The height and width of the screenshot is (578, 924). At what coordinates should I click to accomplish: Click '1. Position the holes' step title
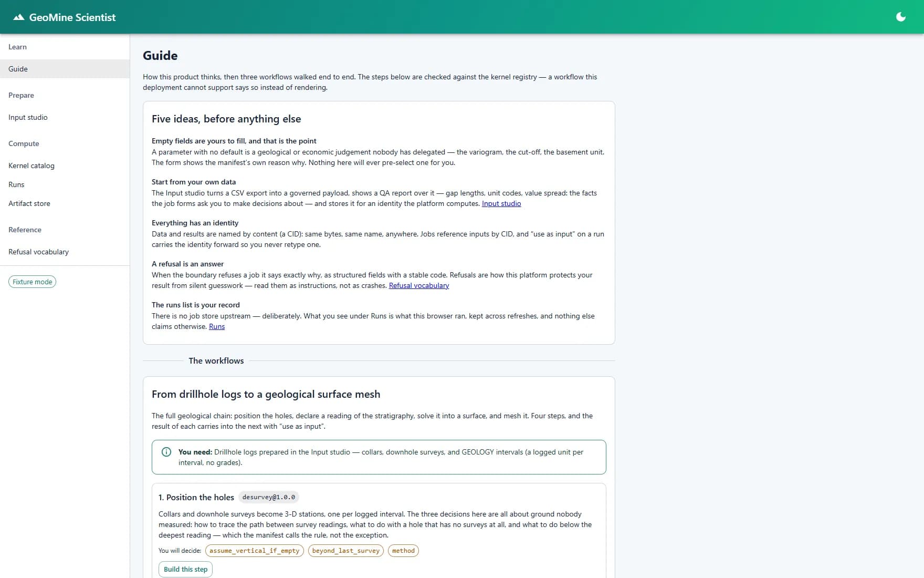(x=196, y=497)
